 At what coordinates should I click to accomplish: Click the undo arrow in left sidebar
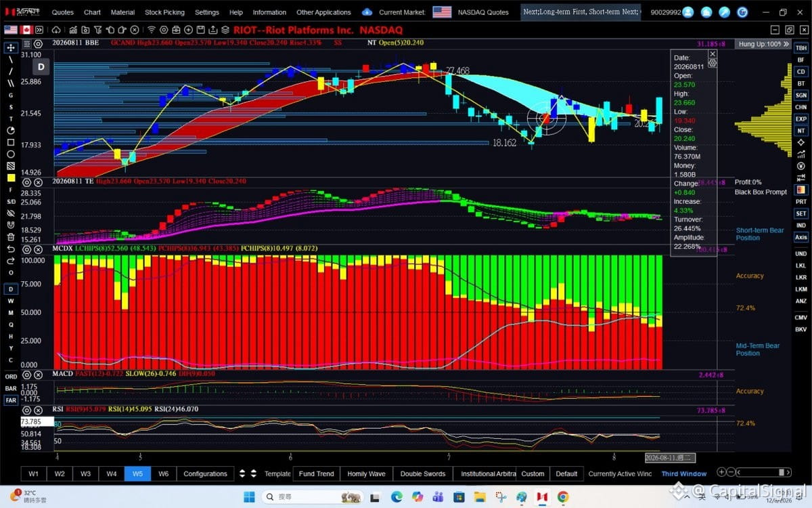tap(11, 249)
